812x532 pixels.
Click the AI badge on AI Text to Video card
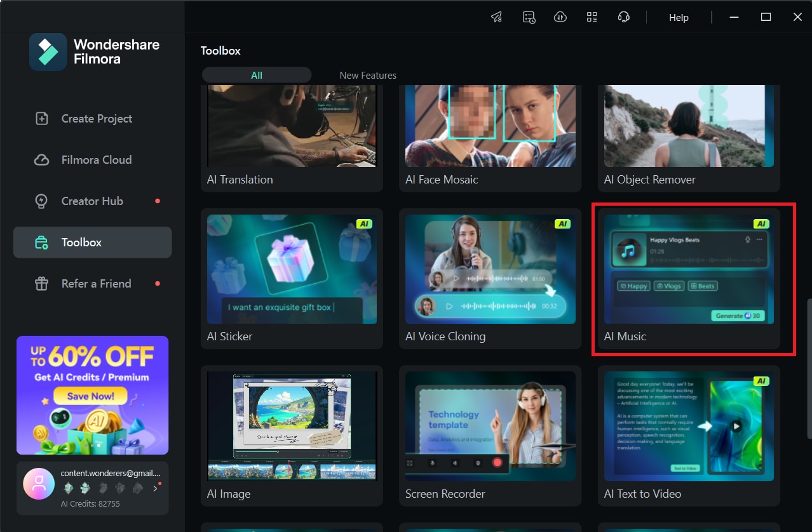(x=761, y=381)
